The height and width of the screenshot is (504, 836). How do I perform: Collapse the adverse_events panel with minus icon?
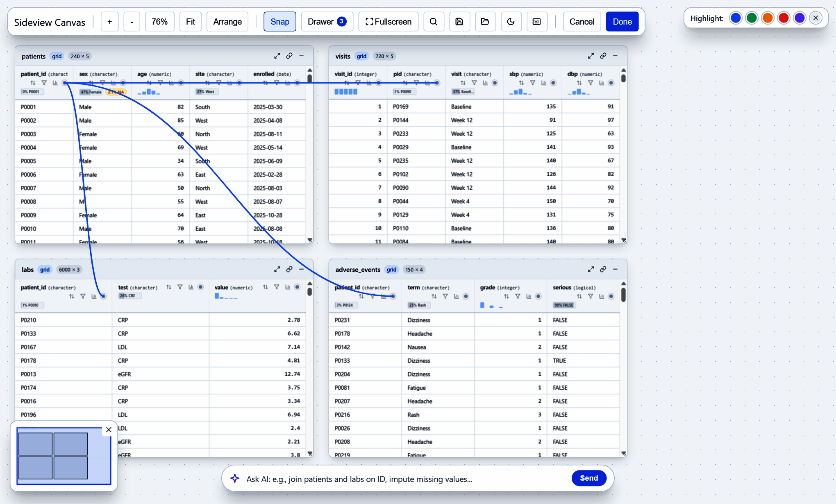(615, 269)
